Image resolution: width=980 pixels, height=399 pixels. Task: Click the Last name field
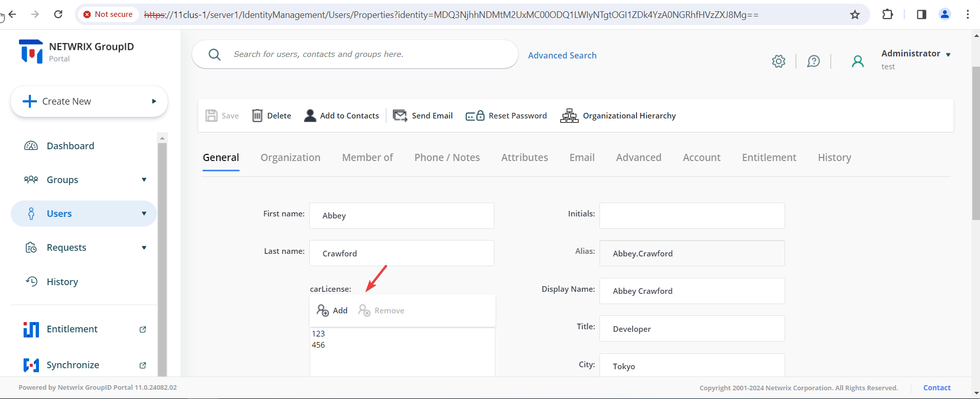[x=402, y=253]
